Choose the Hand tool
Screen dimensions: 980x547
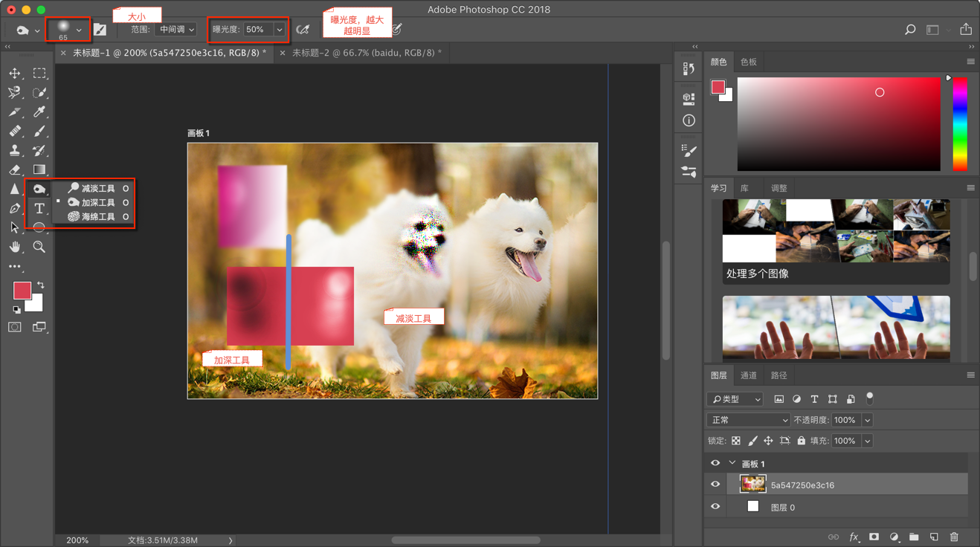[15, 247]
